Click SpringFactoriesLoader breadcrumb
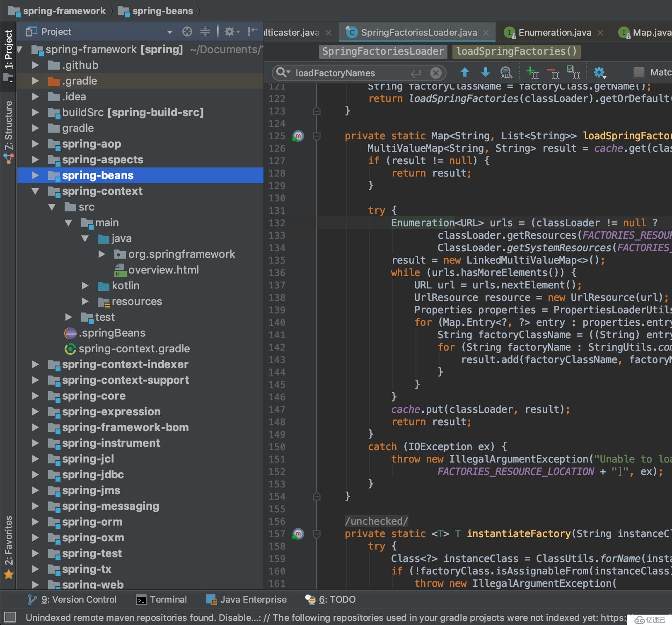Screen dimensions: 672x625 (x=383, y=51)
